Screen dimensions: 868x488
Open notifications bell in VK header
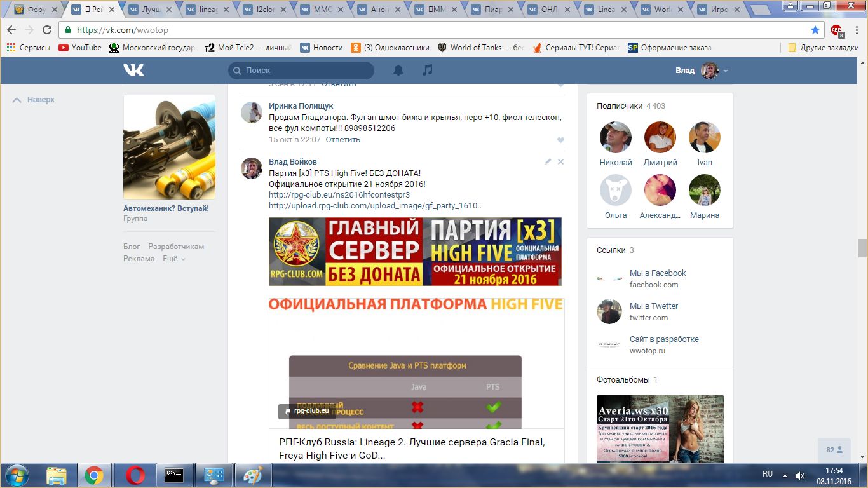398,70
